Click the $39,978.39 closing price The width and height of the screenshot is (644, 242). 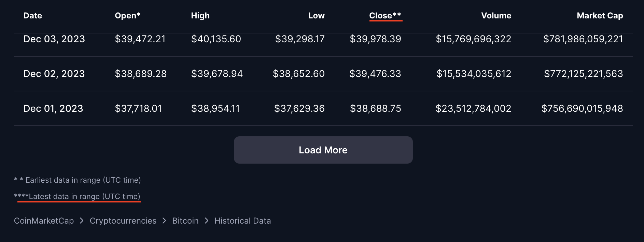375,39
